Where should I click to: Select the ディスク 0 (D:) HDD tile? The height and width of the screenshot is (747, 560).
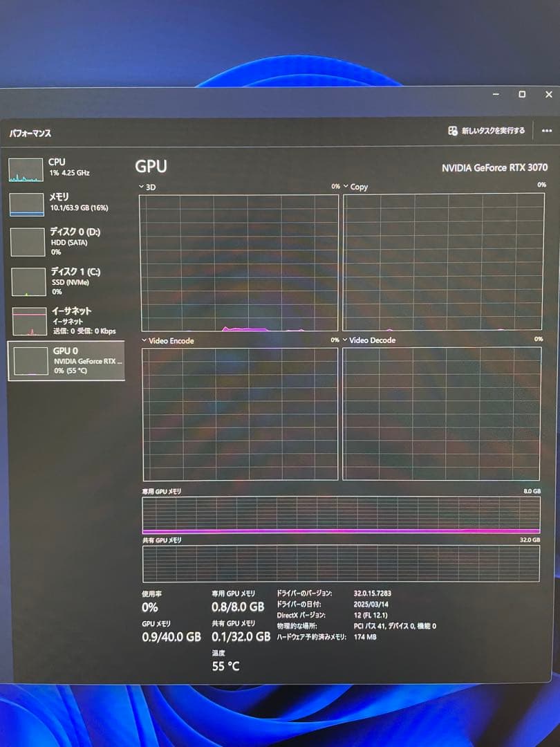(62, 241)
